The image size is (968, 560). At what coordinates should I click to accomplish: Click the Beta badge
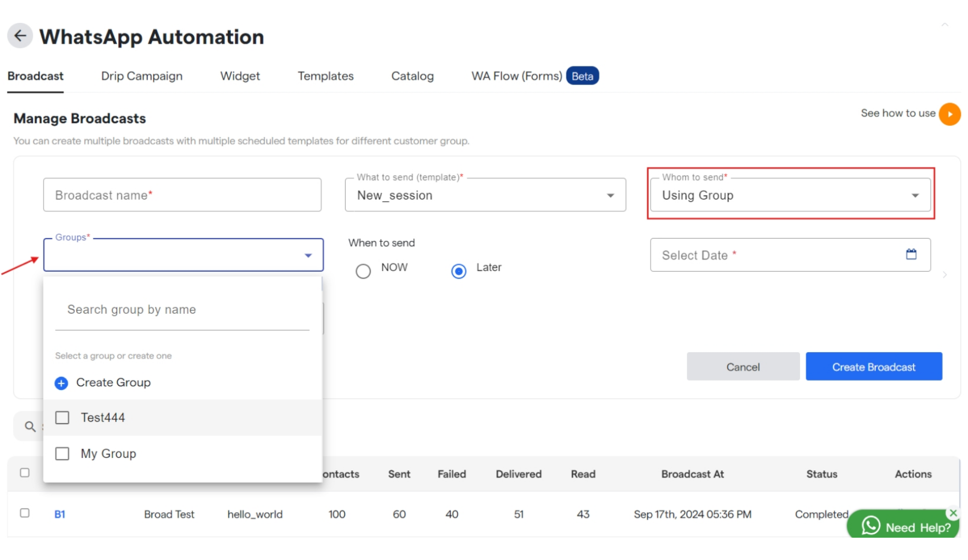582,76
